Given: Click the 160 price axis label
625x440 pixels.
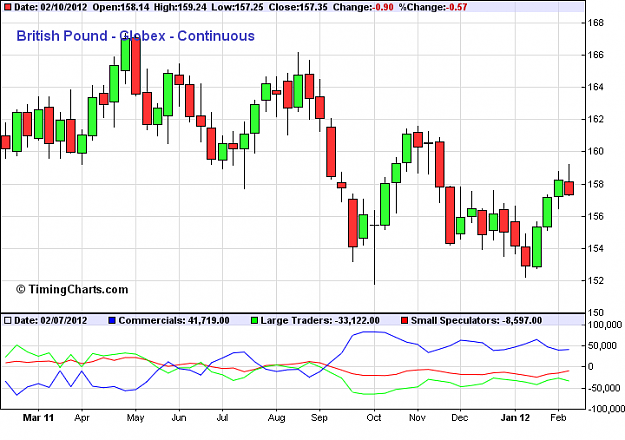Looking at the screenshot, I should 596,151.
